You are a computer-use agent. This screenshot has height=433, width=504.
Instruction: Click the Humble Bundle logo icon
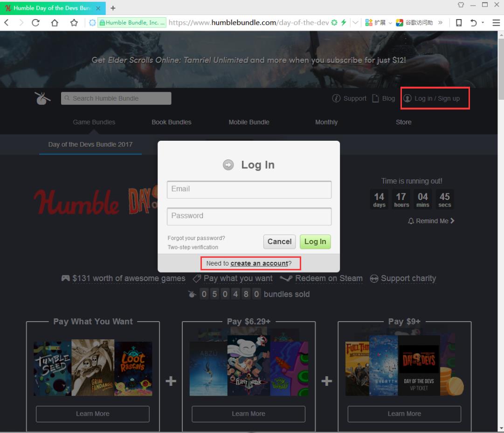(43, 98)
